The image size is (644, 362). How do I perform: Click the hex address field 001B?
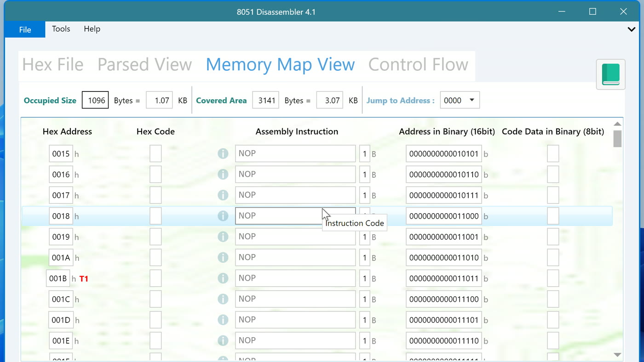click(x=58, y=278)
